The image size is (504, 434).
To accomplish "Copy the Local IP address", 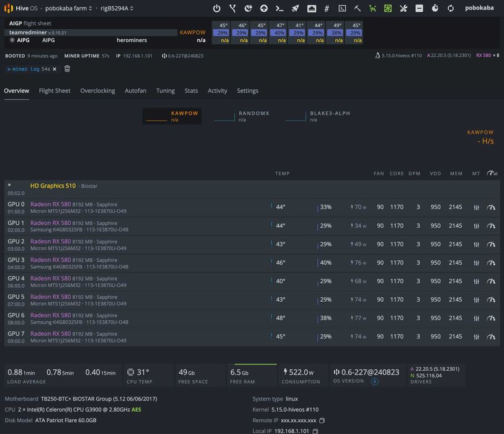I will [x=315, y=431].
